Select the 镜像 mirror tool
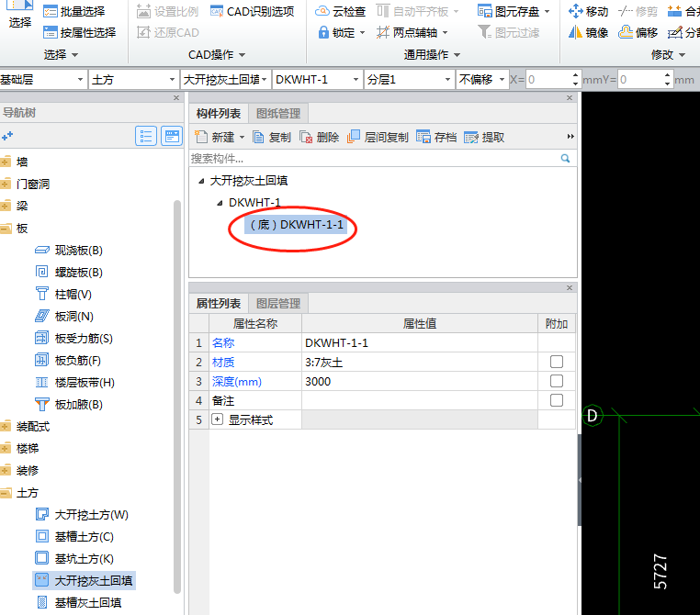The height and width of the screenshot is (615, 700). [588, 32]
